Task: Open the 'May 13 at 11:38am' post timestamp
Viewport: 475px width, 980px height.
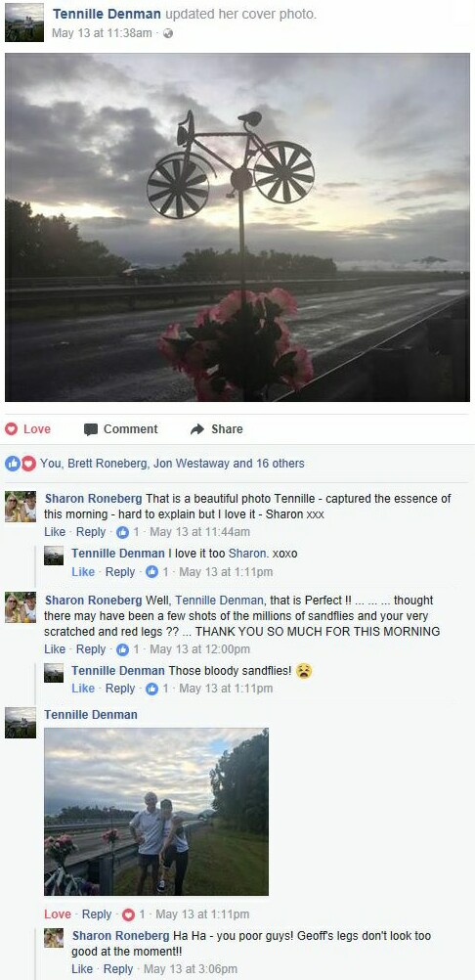Action: (101, 33)
